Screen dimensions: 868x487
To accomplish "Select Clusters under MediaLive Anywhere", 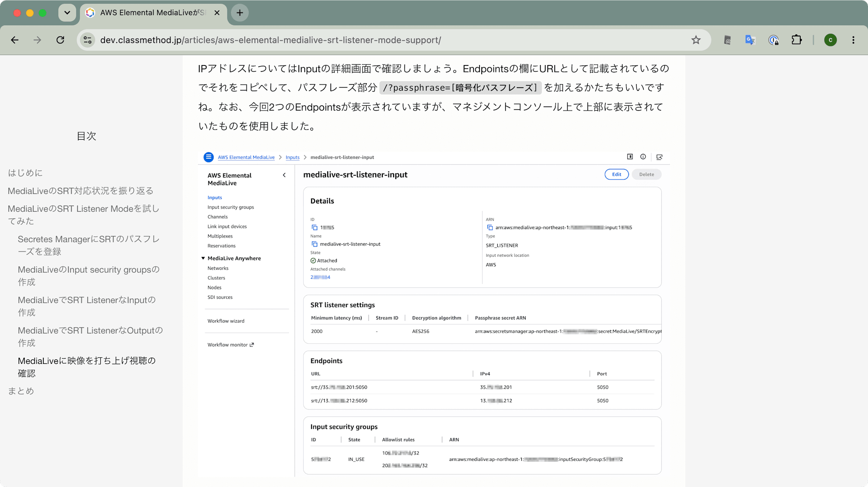I will pos(216,278).
